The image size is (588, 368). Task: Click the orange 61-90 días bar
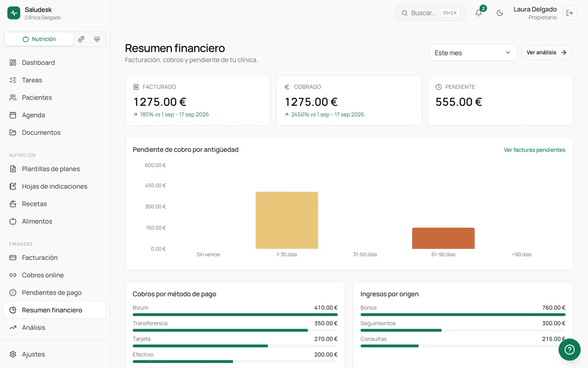(x=443, y=238)
